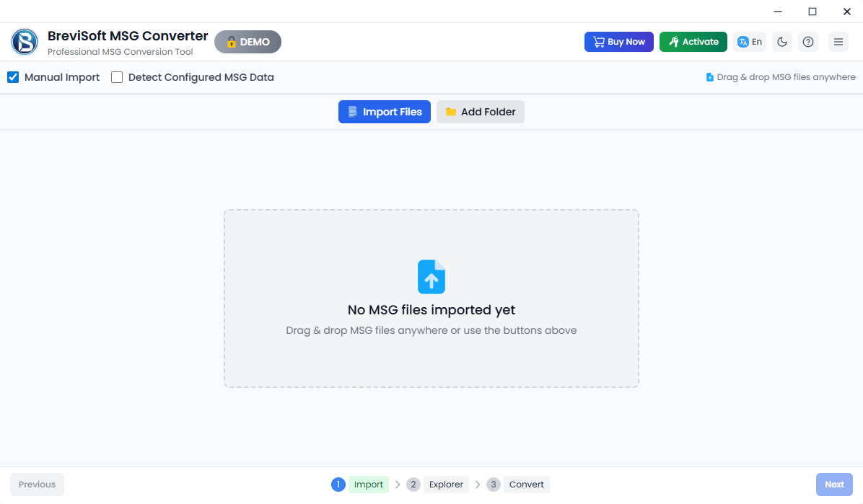The image size is (863, 504).
Task: Uncheck the Manual Import checkbox
Action: (13, 77)
